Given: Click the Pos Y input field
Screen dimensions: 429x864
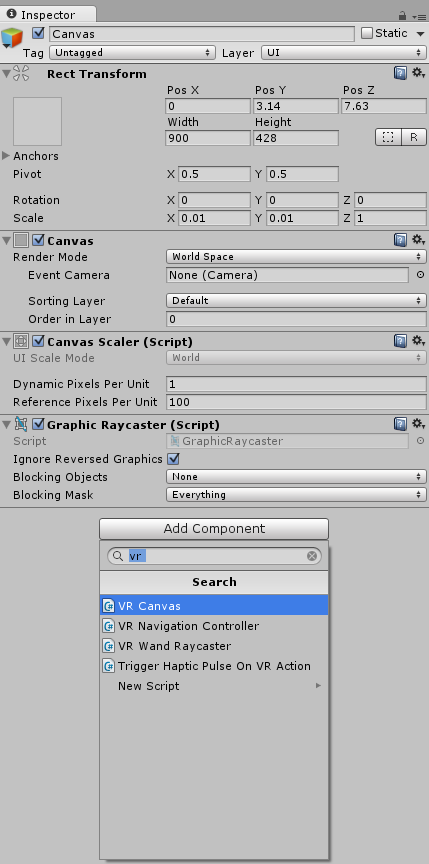Looking at the screenshot, I should pos(296,106).
